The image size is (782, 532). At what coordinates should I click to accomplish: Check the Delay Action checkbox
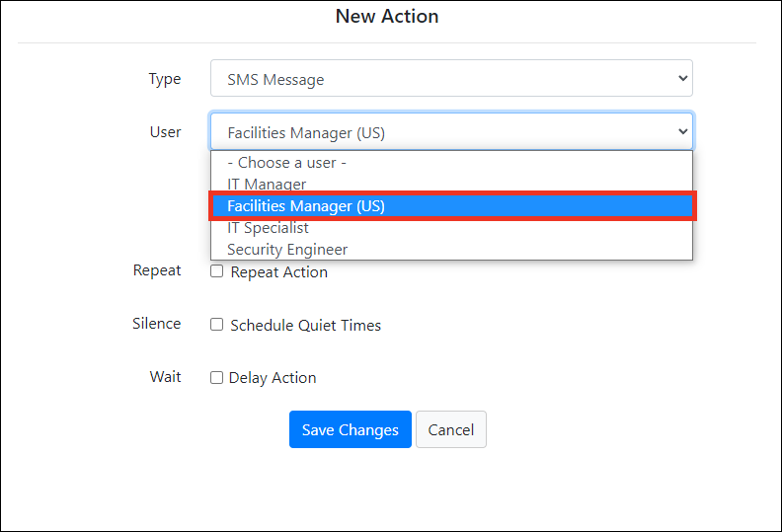click(x=217, y=377)
